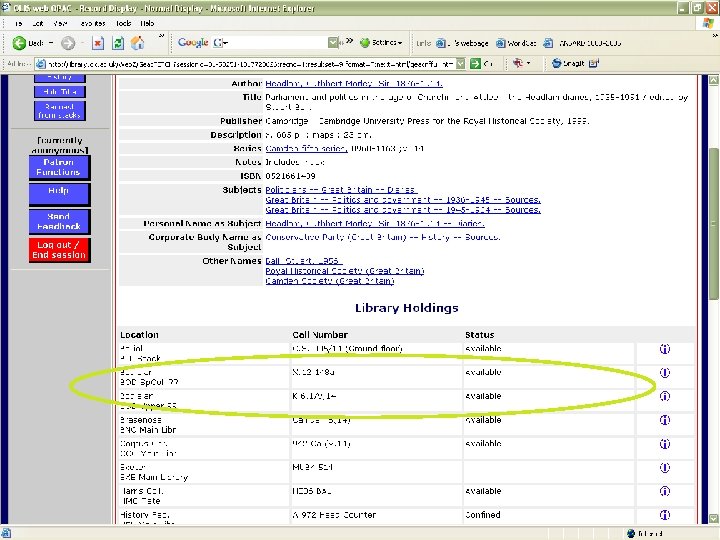Image resolution: width=720 pixels, height=540 pixels.
Task: Click into the address bar URL field
Action: point(250,64)
